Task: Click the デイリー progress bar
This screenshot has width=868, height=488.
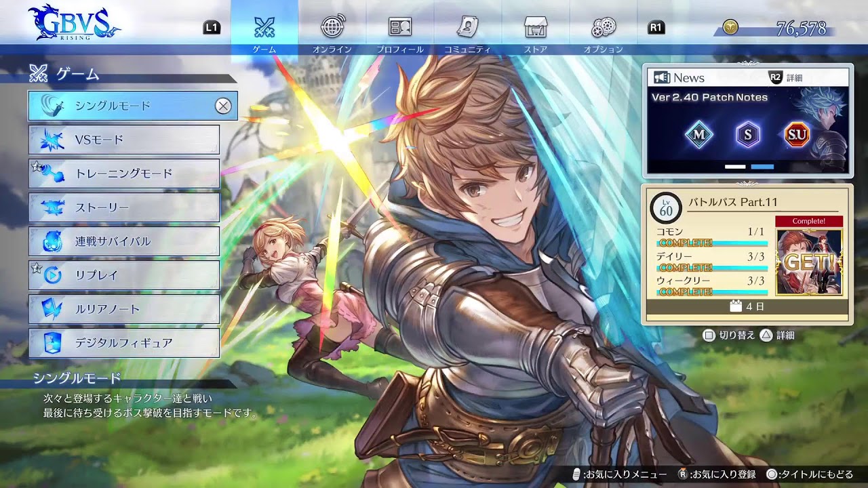Action: (712, 268)
